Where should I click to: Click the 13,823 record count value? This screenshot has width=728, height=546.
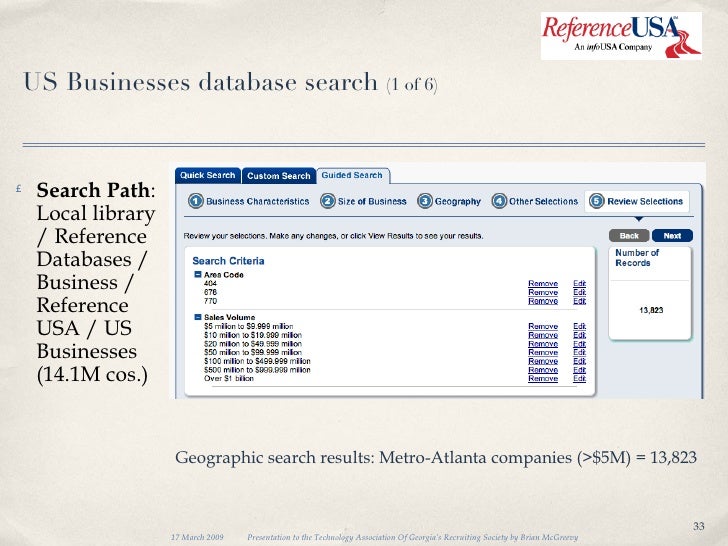pos(651,310)
